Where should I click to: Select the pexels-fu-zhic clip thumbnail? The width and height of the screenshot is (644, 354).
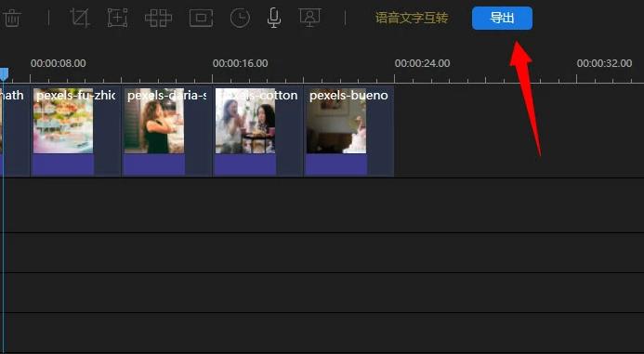click(x=63, y=121)
